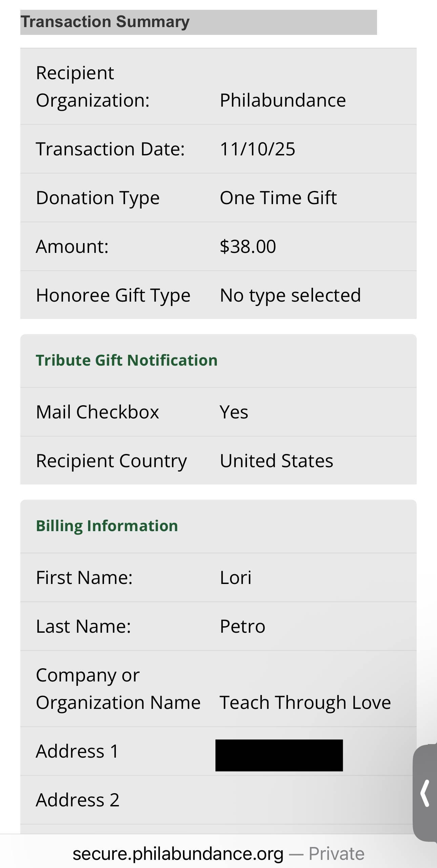
Task: Click the Mail Checkbox Yes value
Action: [x=234, y=412]
